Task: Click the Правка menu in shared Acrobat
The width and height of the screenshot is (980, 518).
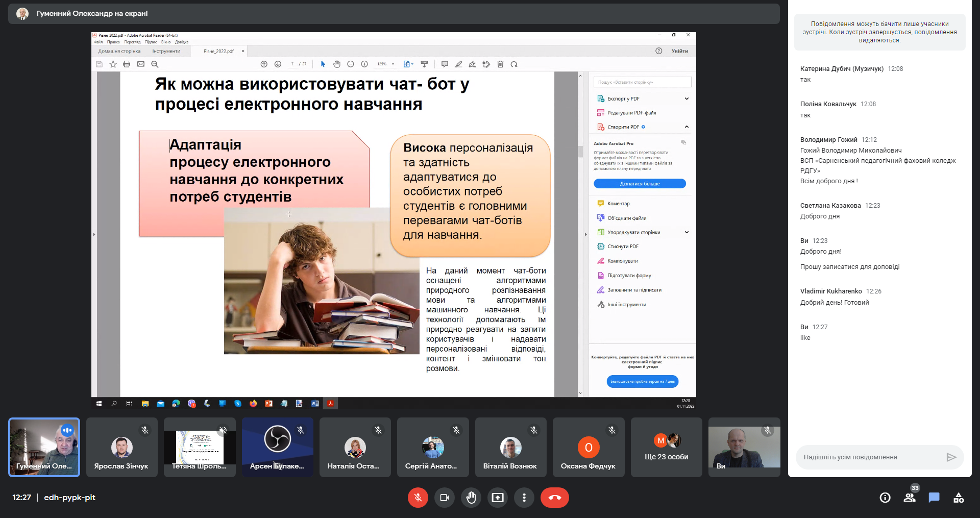Action: point(113,42)
